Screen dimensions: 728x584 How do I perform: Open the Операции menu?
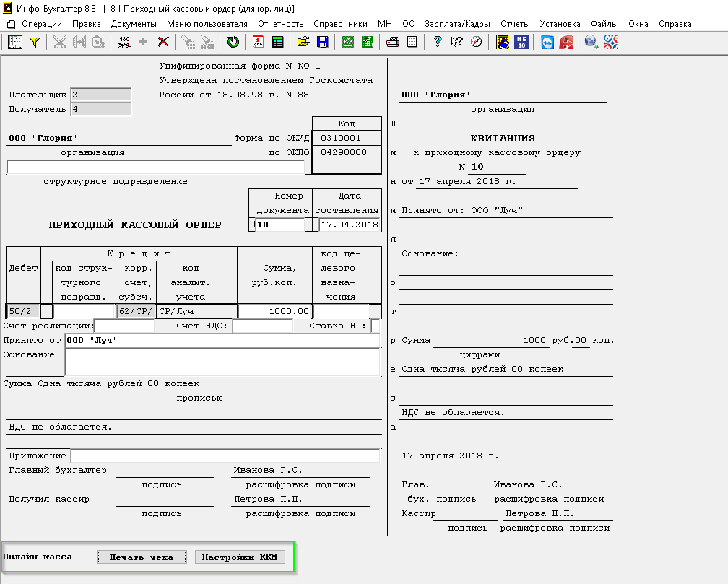(42, 24)
